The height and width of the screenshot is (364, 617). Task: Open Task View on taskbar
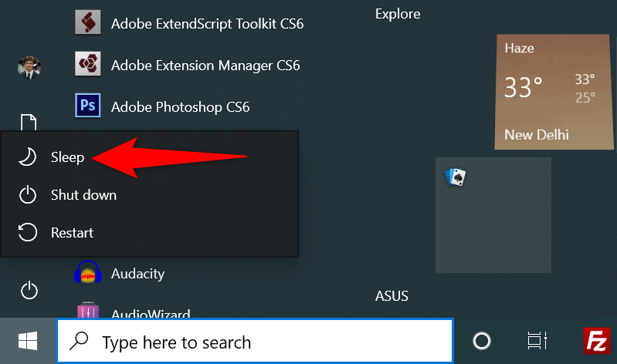(x=535, y=341)
